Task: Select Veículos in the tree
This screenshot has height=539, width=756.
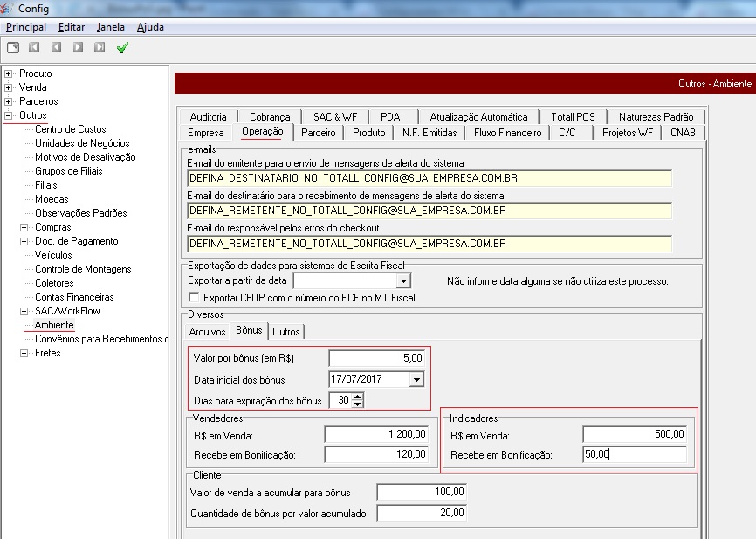Action: pos(53,255)
